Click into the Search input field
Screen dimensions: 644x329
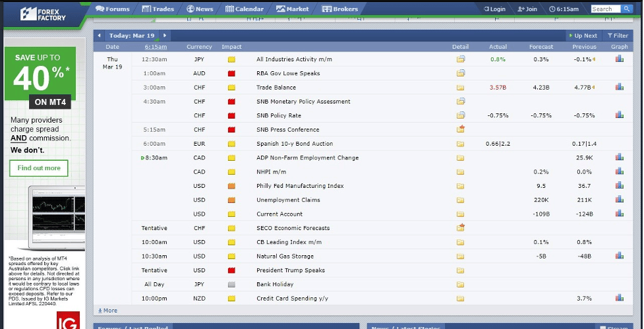click(604, 9)
